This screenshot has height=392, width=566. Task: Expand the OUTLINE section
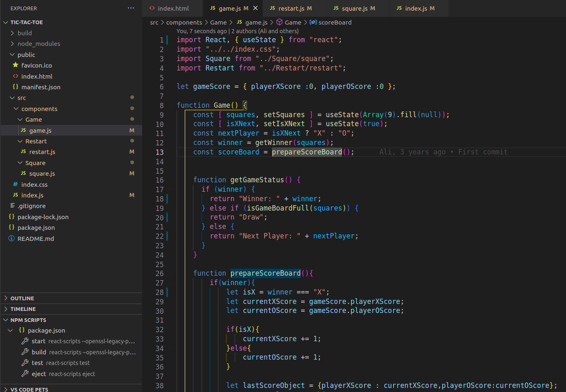(x=71, y=298)
